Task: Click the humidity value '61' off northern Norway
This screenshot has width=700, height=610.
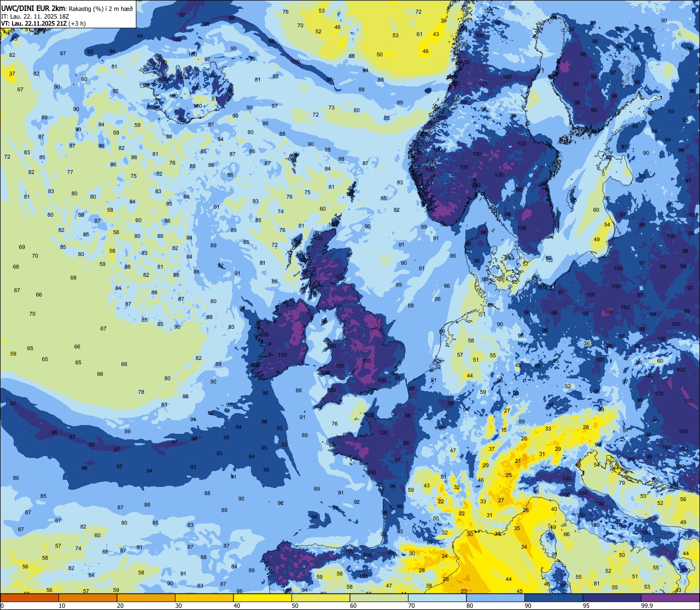Action: [x=419, y=34]
